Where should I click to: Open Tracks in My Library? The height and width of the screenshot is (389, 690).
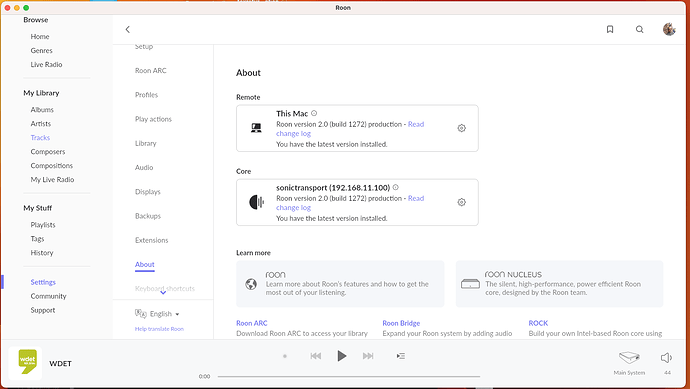[x=40, y=138]
